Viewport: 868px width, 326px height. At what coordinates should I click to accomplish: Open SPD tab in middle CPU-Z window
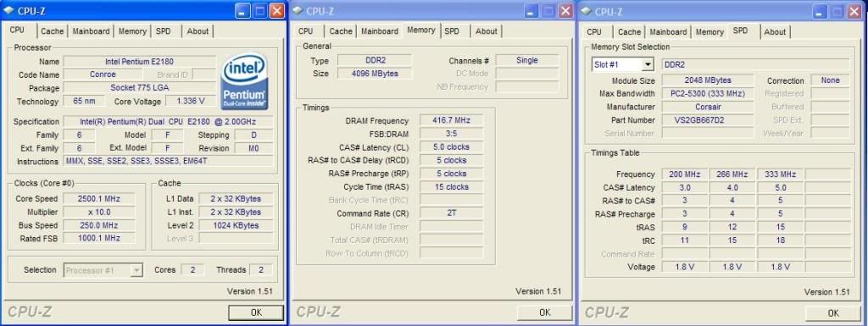[452, 31]
